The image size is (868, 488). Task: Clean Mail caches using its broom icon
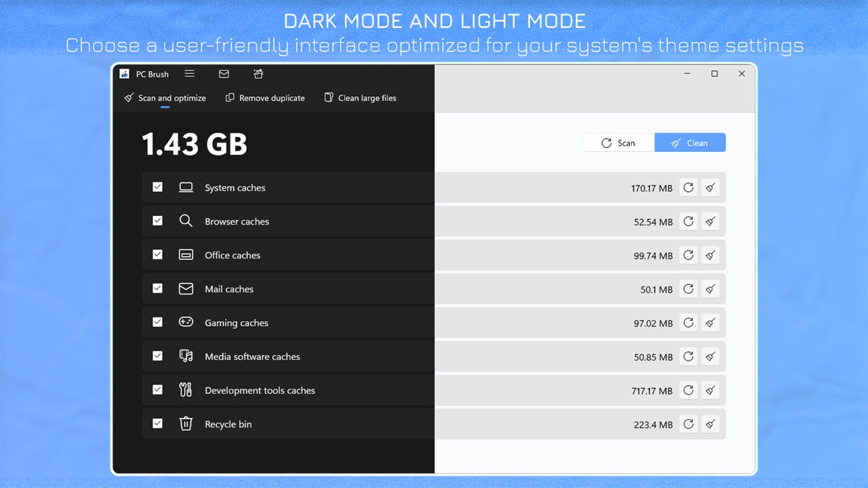pyautogui.click(x=710, y=289)
